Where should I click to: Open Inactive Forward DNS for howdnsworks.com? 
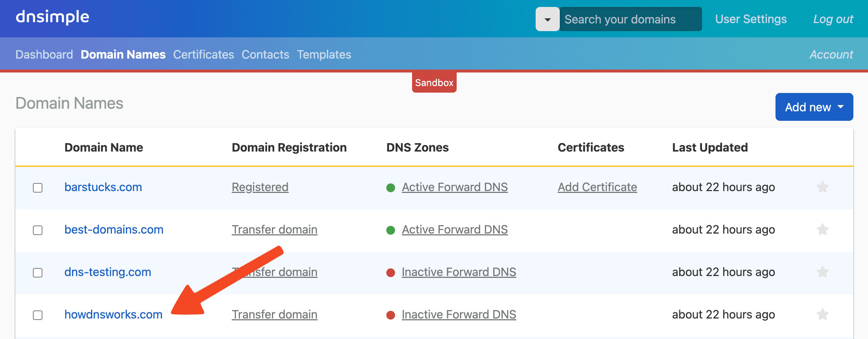coord(459,314)
